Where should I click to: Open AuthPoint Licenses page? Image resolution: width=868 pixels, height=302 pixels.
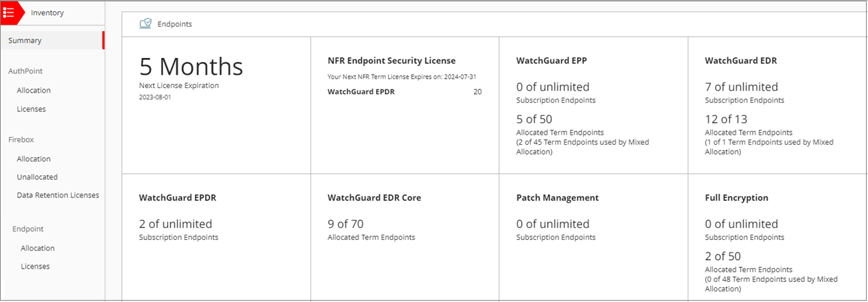coord(31,109)
